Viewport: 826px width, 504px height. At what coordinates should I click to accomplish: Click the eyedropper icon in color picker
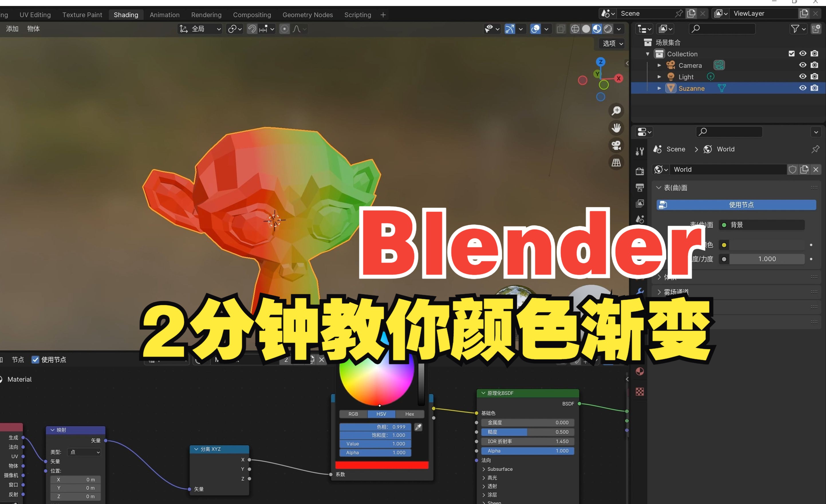click(x=418, y=427)
